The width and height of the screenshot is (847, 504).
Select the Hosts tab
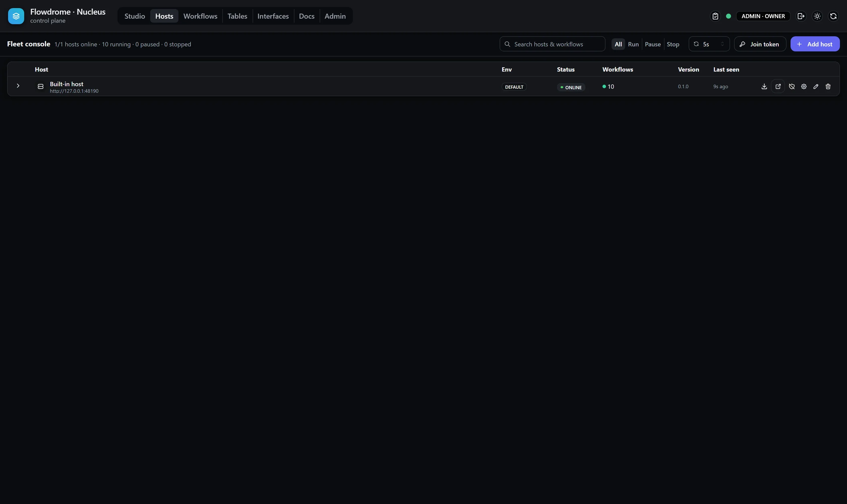pyautogui.click(x=164, y=16)
